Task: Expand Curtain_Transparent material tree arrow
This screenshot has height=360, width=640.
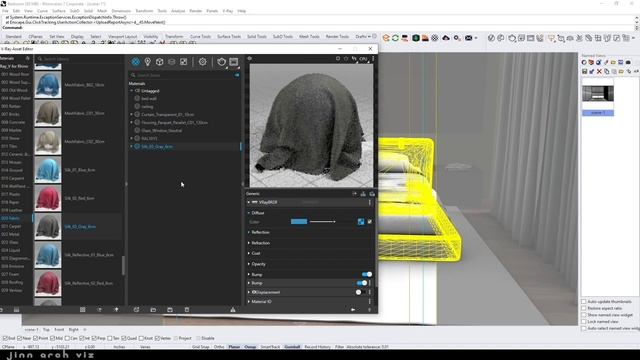Action: [x=131, y=114]
